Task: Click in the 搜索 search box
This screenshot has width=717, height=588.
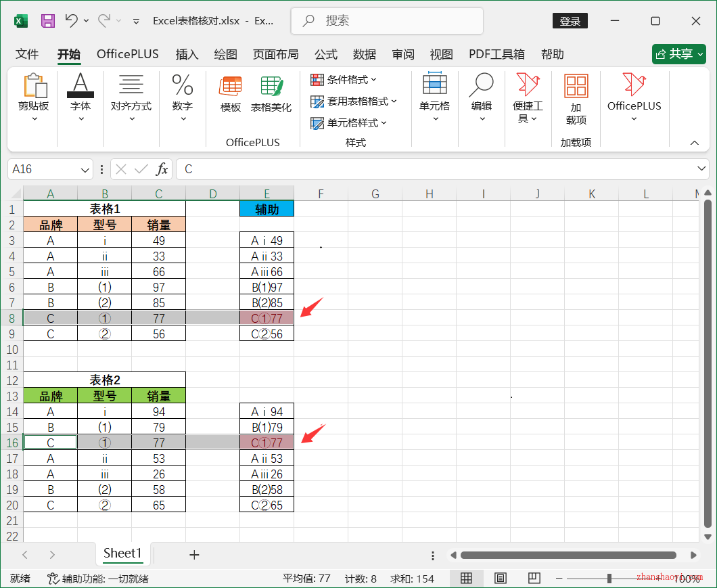Action: point(387,20)
